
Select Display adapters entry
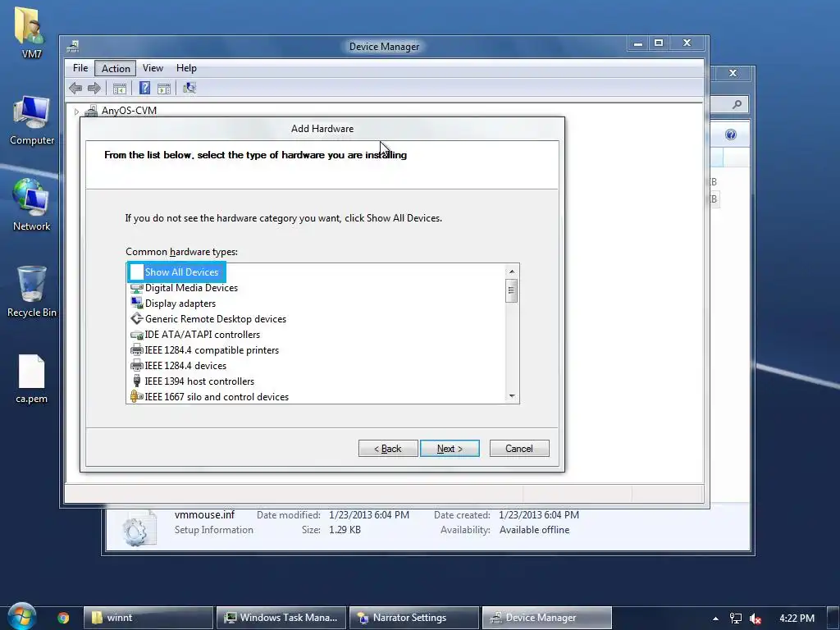[180, 304]
